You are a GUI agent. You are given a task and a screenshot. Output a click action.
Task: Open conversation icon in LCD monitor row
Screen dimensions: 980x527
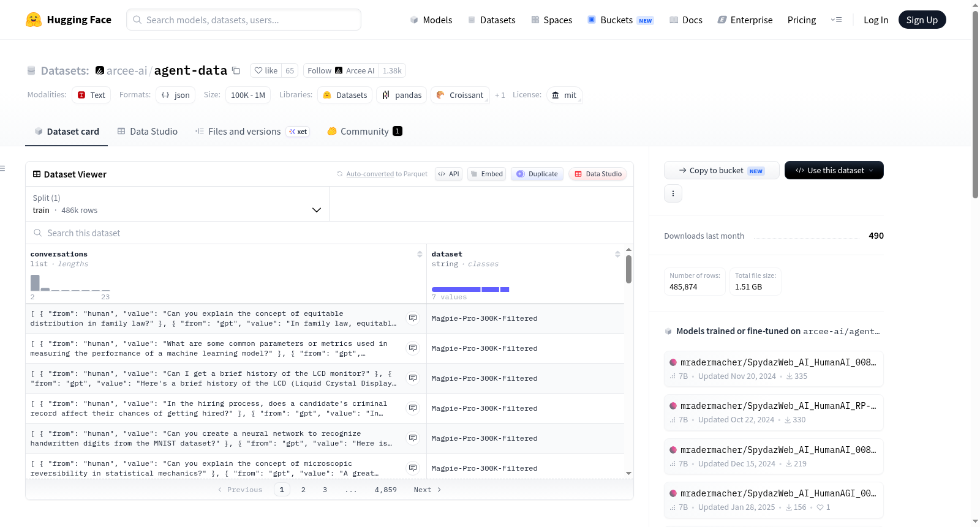point(413,378)
